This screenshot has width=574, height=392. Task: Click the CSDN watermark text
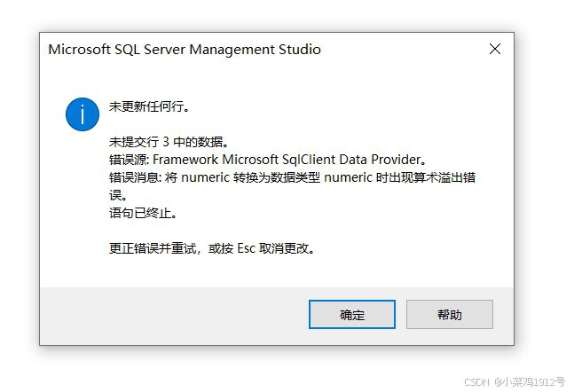[476, 382]
